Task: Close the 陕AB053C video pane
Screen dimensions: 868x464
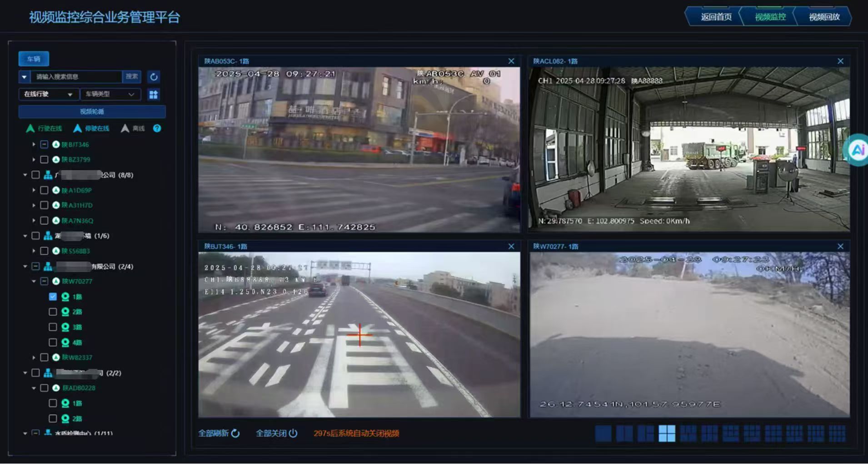Action: 511,61
